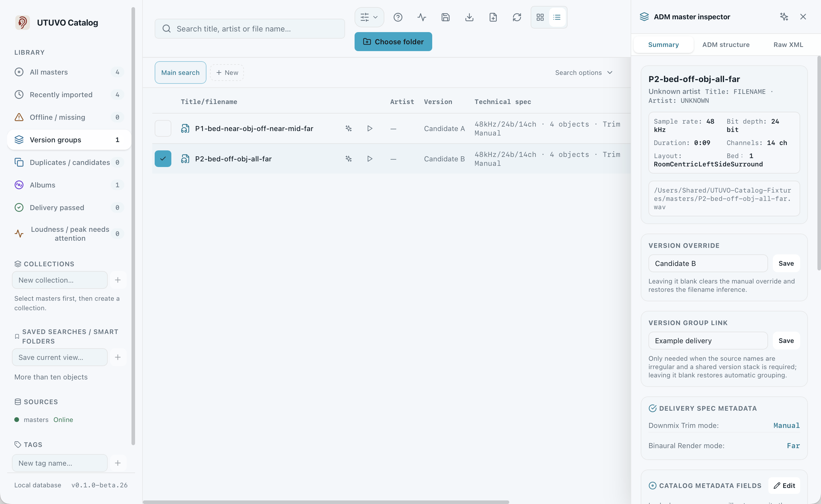Click plus button beside New tag name
This screenshot has height=504, width=821.
click(x=118, y=463)
